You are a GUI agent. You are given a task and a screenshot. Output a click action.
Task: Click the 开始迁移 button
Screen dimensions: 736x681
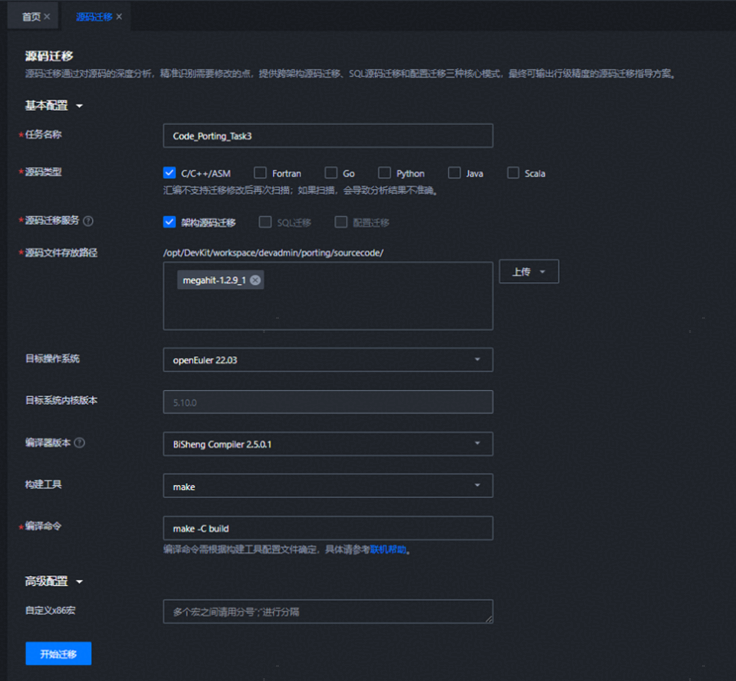click(x=58, y=654)
